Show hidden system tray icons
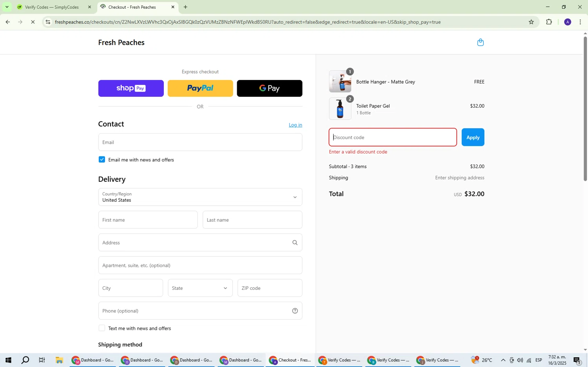Screen dimensions: 588x367 click(503, 360)
